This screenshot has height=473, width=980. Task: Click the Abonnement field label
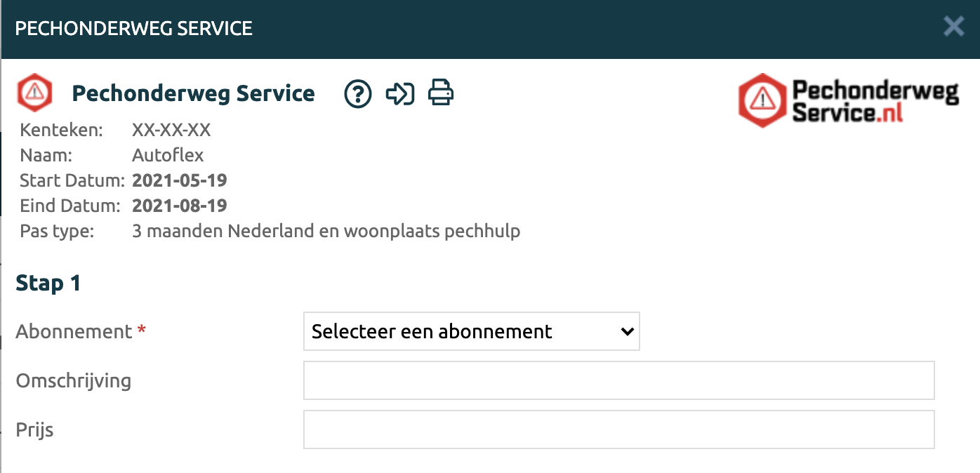point(74,331)
